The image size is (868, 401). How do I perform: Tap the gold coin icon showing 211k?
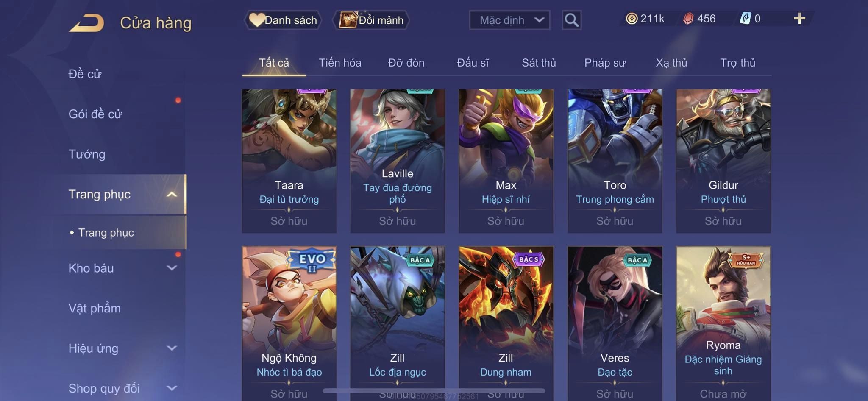pos(632,19)
